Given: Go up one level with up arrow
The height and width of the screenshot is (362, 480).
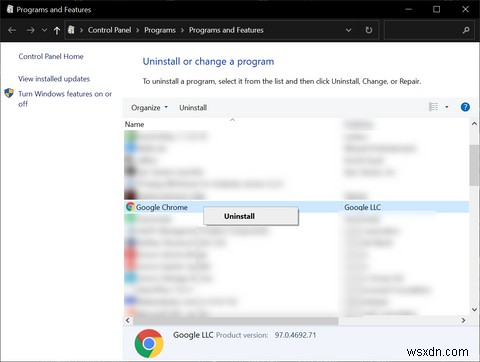Looking at the screenshot, I should tap(57, 31).
